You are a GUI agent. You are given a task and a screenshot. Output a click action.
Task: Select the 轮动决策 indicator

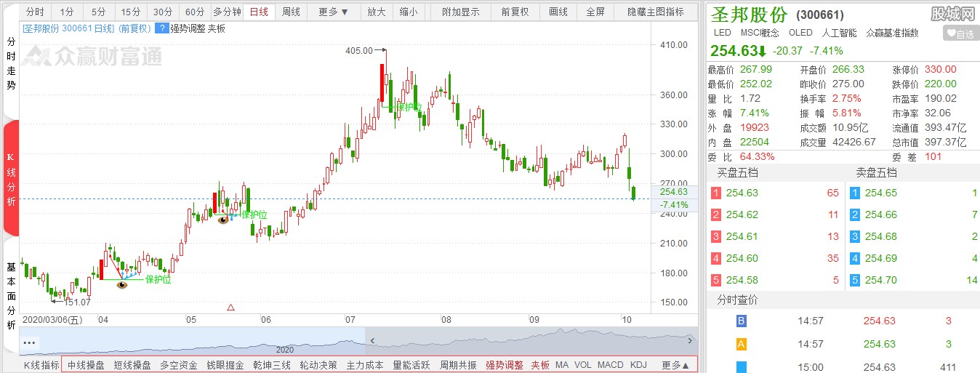pyautogui.click(x=318, y=365)
